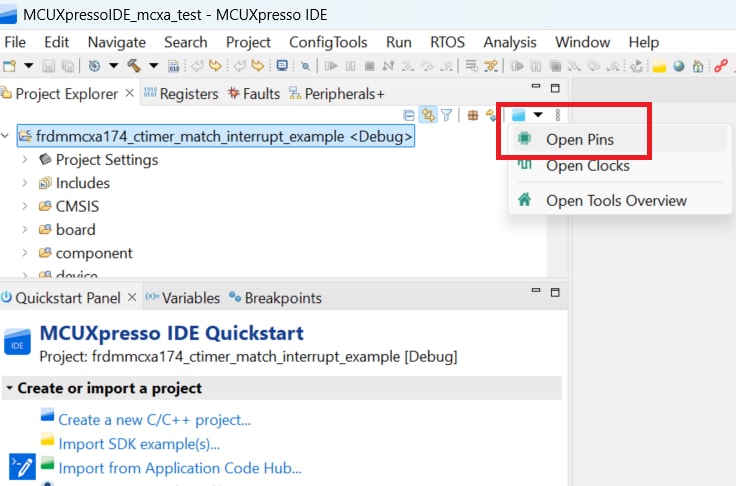Expand the CMSIS folder node
The image size is (736, 486).
pos(25,206)
